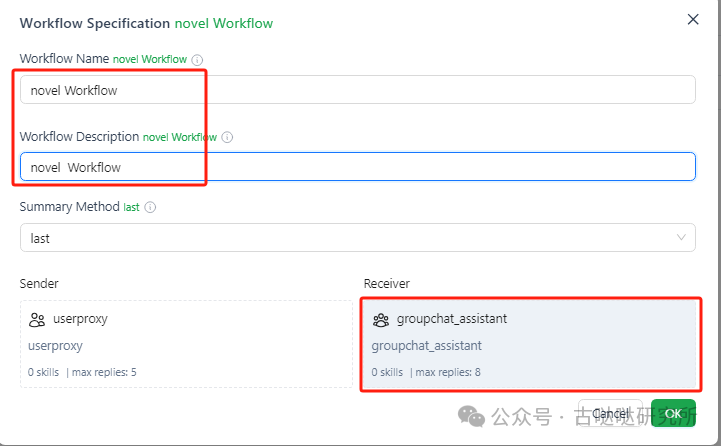
Task: Click the userproxy person icon
Action: pyautogui.click(x=38, y=320)
